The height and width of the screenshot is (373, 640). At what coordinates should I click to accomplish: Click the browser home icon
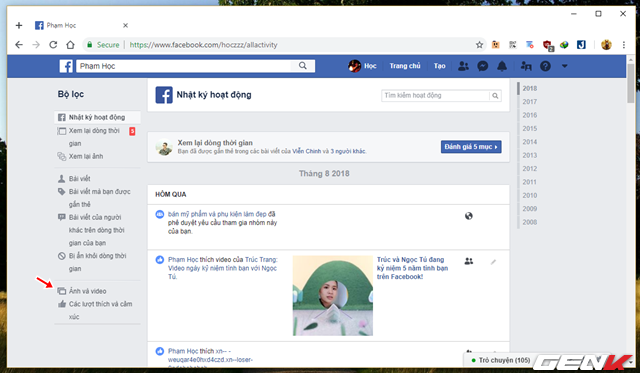[70, 44]
